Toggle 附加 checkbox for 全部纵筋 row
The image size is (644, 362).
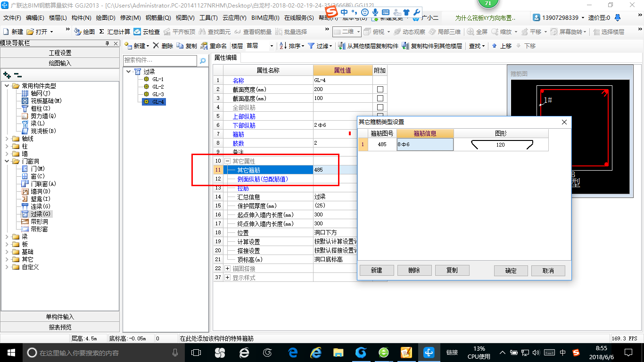click(380, 107)
